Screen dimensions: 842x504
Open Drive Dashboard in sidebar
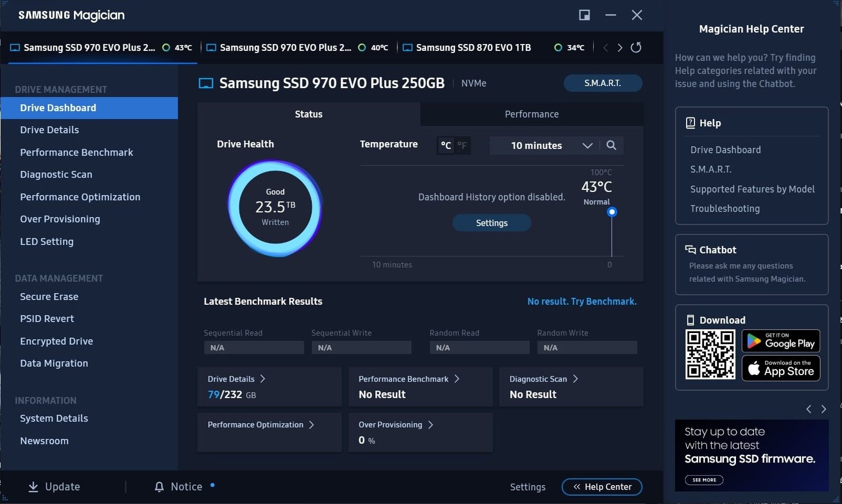[x=89, y=108]
